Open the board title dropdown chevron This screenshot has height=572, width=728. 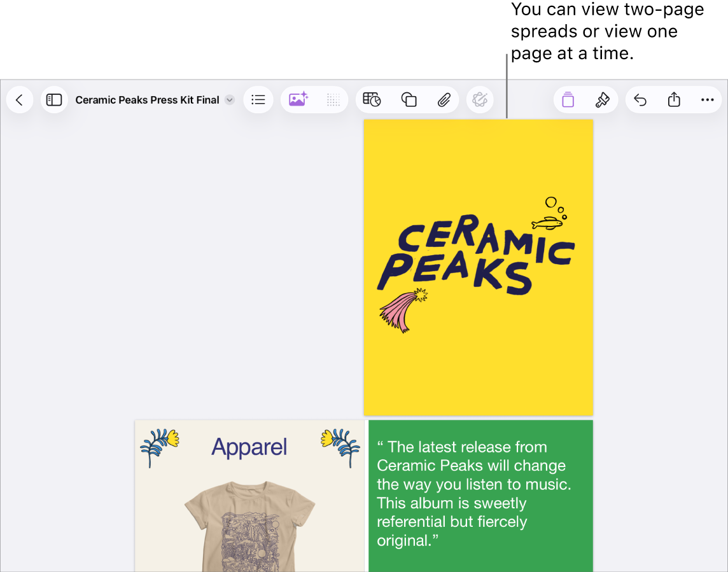[x=229, y=99]
